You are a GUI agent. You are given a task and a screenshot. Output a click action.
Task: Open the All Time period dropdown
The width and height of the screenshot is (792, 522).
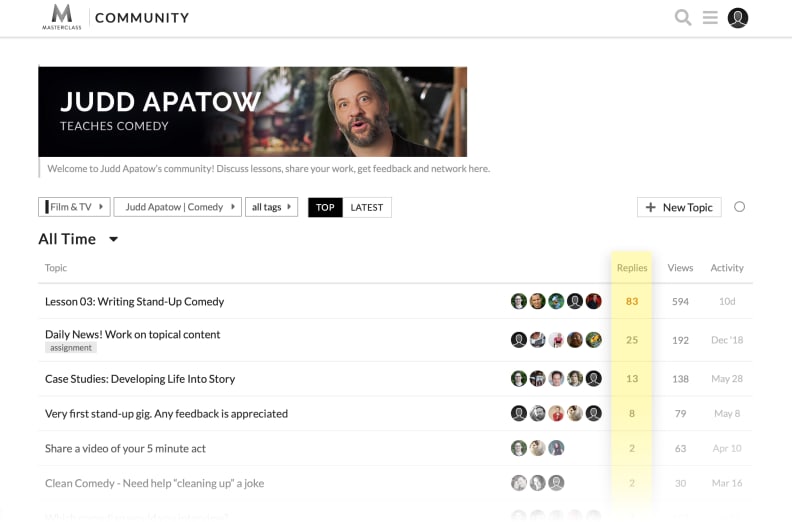(78, 239)
